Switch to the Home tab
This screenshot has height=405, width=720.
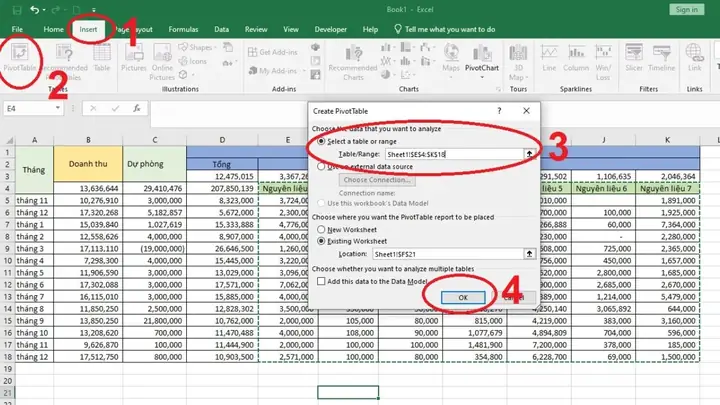point(53,29)
